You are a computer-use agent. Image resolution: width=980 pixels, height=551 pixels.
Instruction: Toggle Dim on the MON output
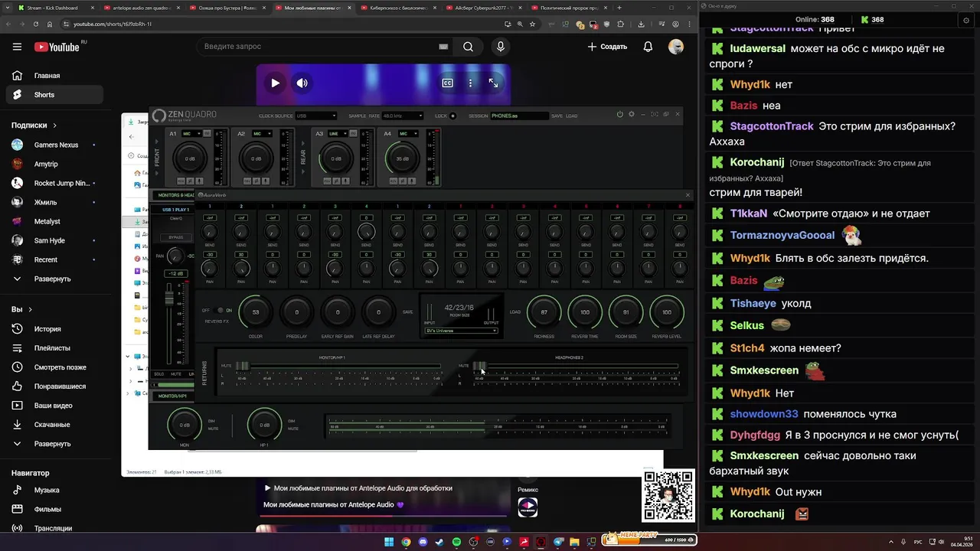[211, 421]
